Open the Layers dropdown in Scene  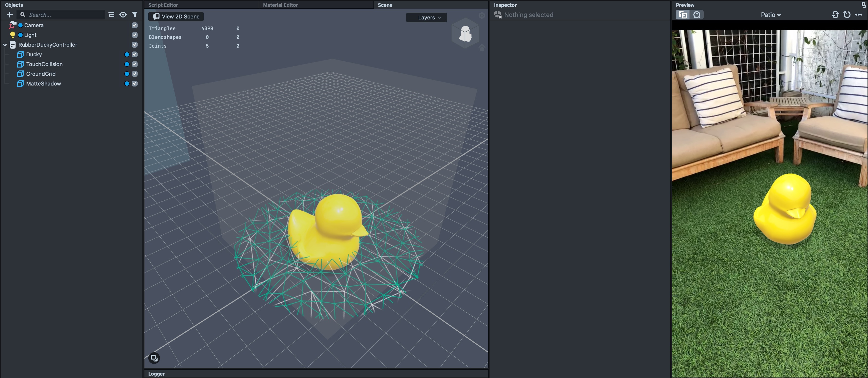(427, 17)
